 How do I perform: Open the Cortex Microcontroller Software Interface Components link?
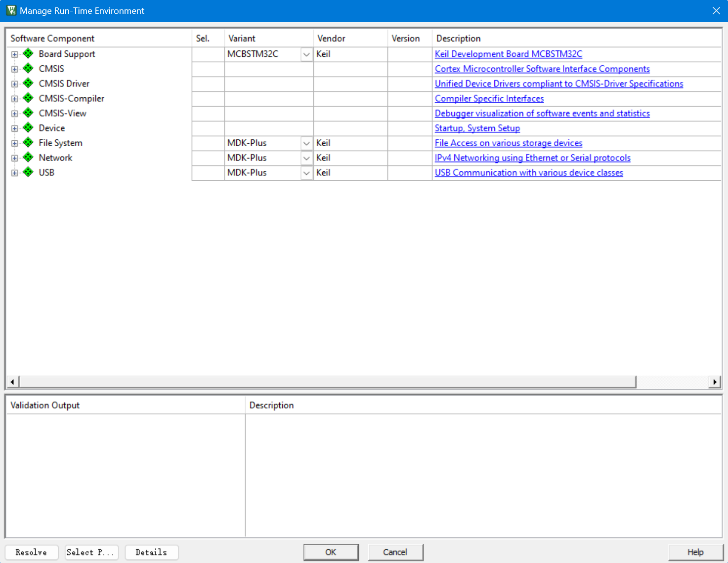pos(542,69)
